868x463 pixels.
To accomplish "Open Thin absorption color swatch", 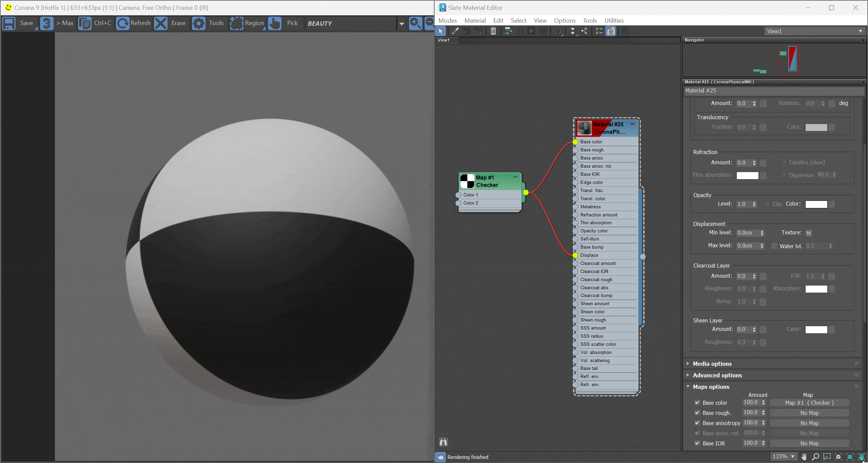I will tap(748, 175).
